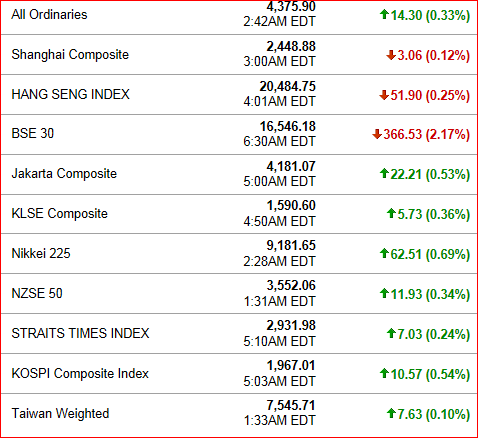Click the green up arrow for Jakarta Composite
The image size is (478, 438).
tap(384, 173)
